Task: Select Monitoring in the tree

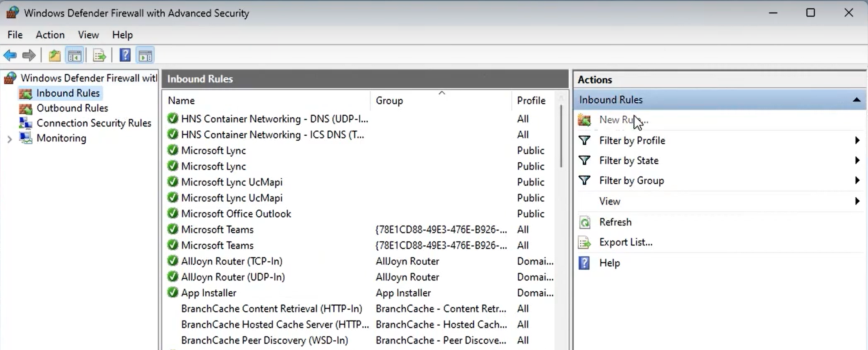Action: pyautogui.click(x=62, y=138)
